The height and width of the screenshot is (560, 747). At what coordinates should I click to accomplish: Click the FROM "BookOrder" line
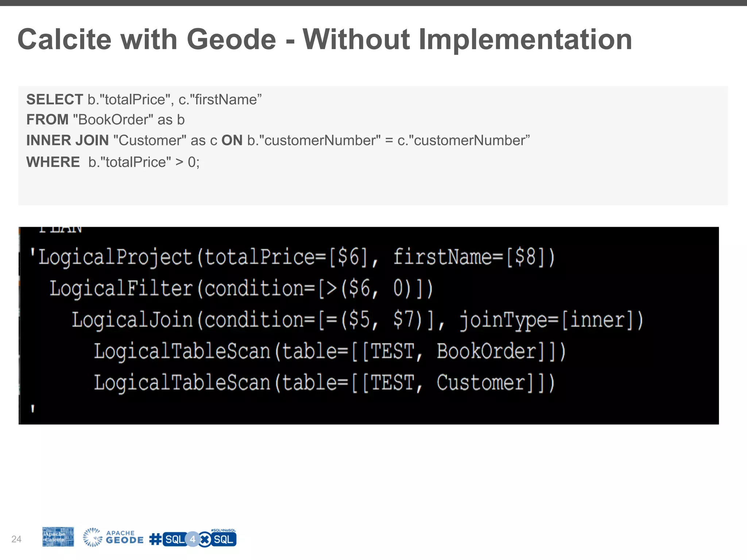[x=105, y=120]
